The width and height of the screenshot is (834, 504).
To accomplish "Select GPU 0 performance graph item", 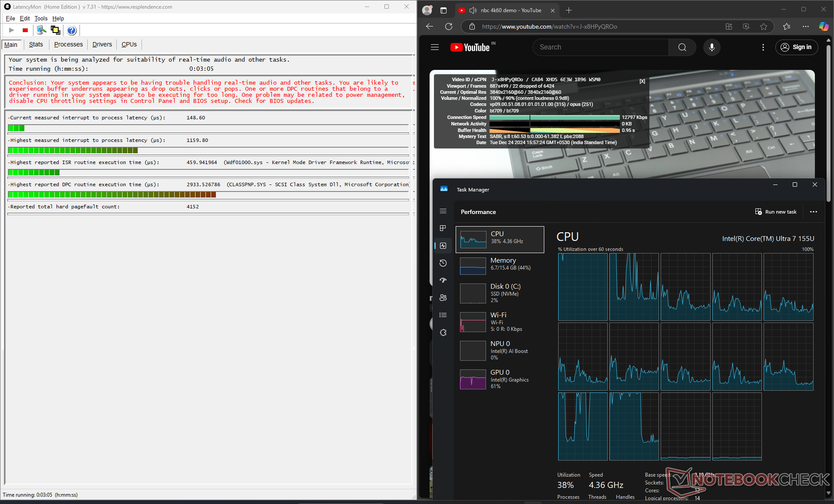I will (x=500, y=379).
